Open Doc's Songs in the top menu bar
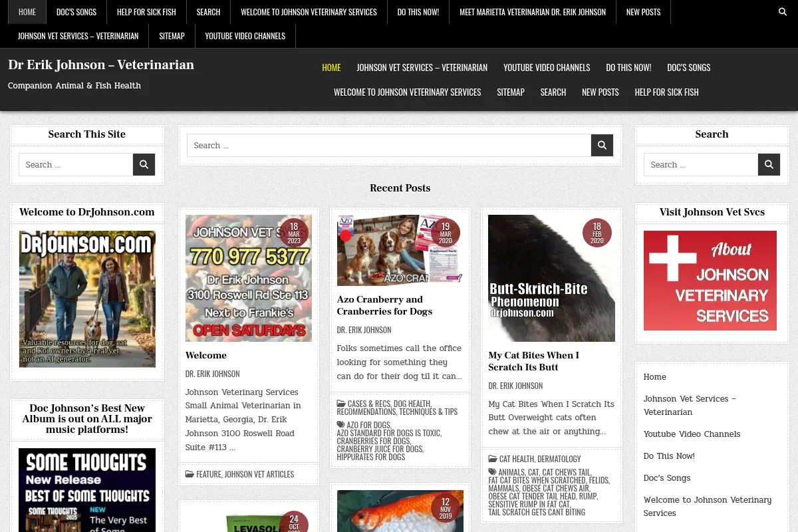This screenshot has height=532, width=798. tap(76, 12)
